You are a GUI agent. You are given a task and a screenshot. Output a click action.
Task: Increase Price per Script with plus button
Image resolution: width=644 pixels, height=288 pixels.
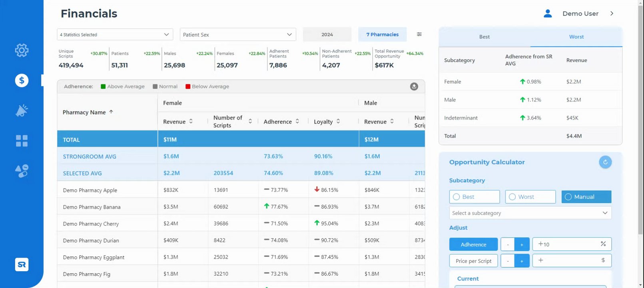tap(522, 261)
